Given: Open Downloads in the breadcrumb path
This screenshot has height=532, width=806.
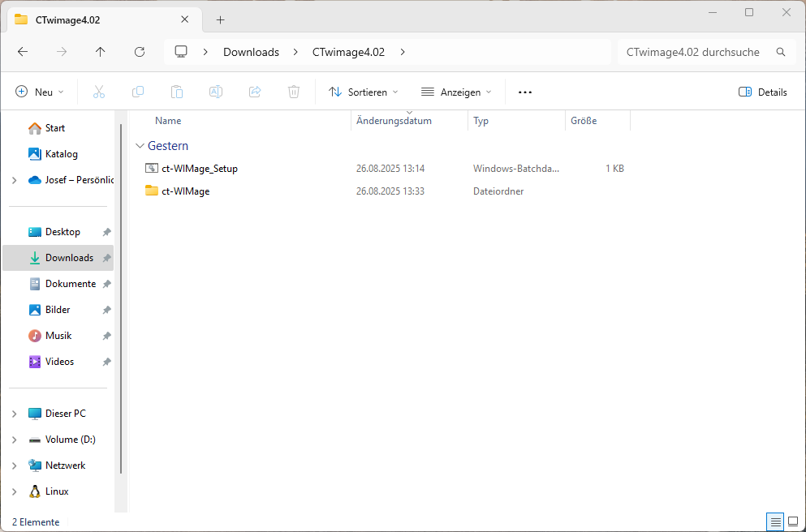Looking at the screenshot, I should coord(251,52).
